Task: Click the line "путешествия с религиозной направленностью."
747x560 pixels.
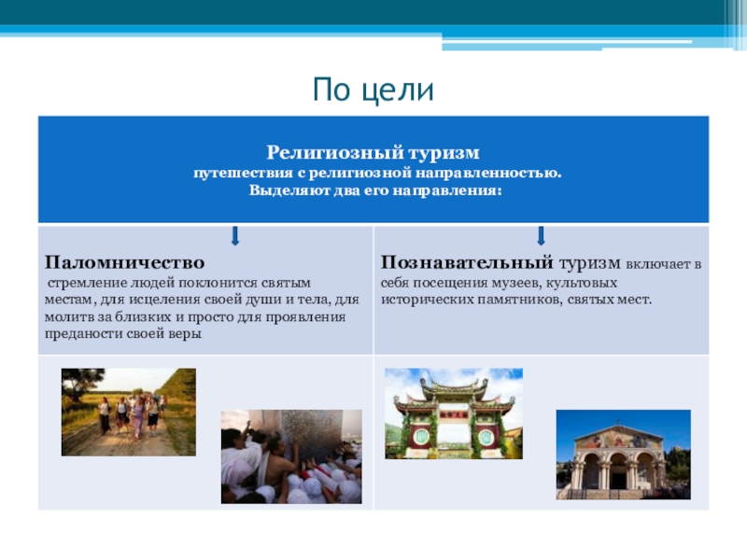Action: tap(377, 174)
